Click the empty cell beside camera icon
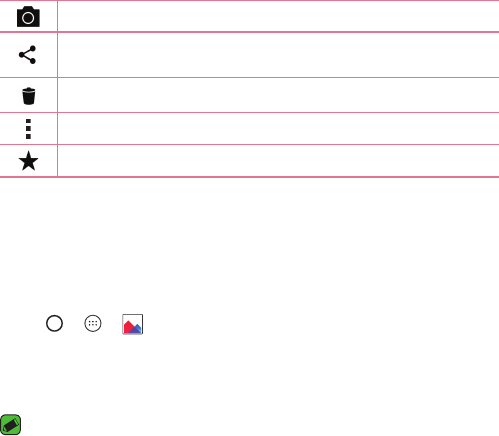499x436 pixels. pos(278,16)
